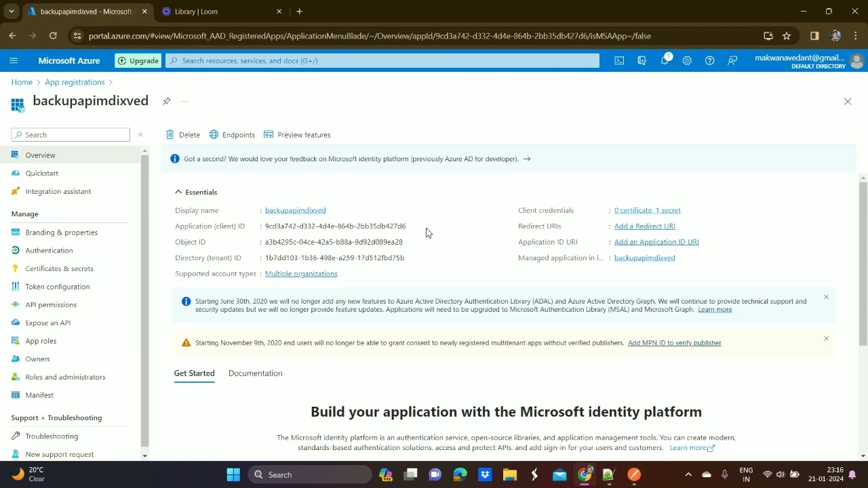Image resolution: width=868 pixels, height=488 pixels.
Task: Select the Application (client) ID value
Action: click(335, 226)
